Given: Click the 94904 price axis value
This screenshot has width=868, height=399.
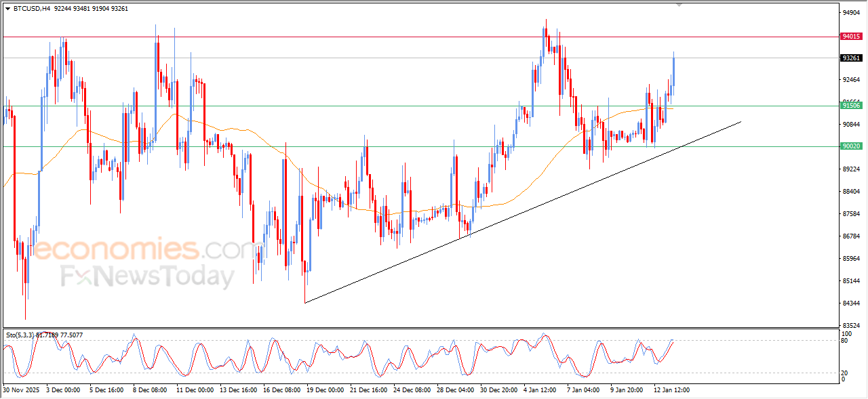Looking at the screenshot, I should click(851, 13).
